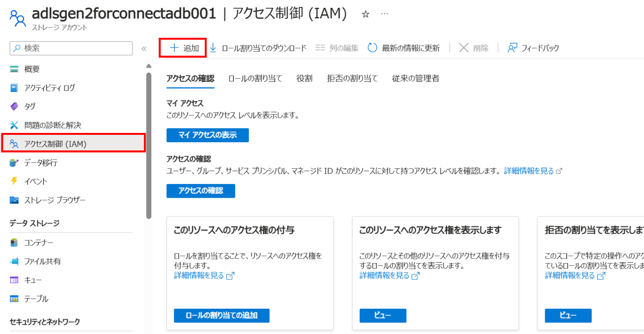Collapse the sidebar with the double chevron
The image size is (644, 334).
(144, 48)
